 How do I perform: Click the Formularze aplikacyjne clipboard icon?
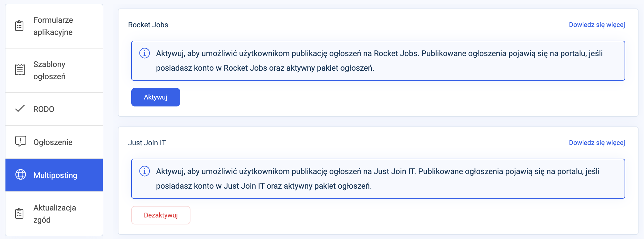click(x=19, y=26)
